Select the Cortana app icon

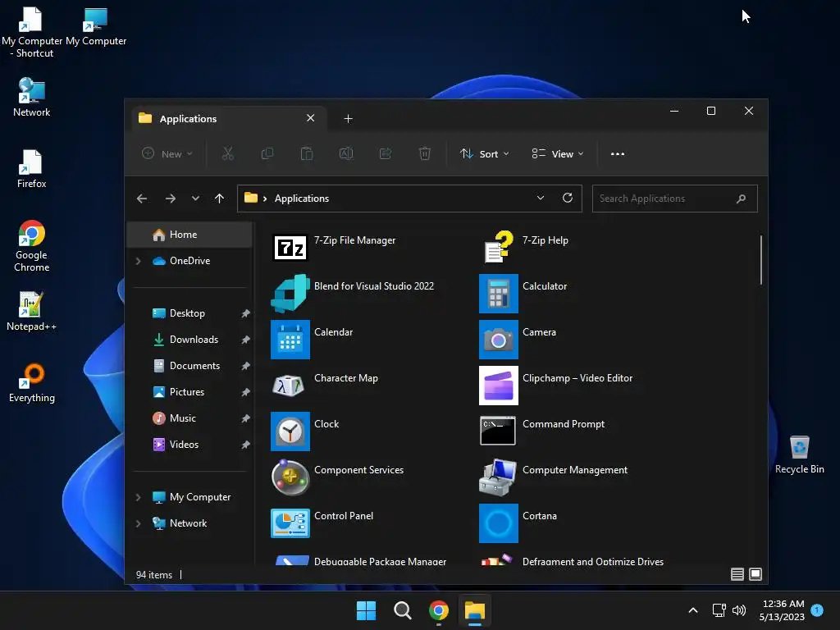click(x=498, y=523)
